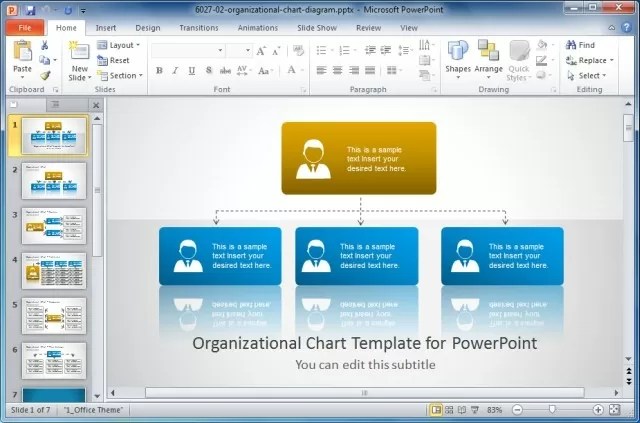Open Text Direction icon in Paragraph group

426,45
